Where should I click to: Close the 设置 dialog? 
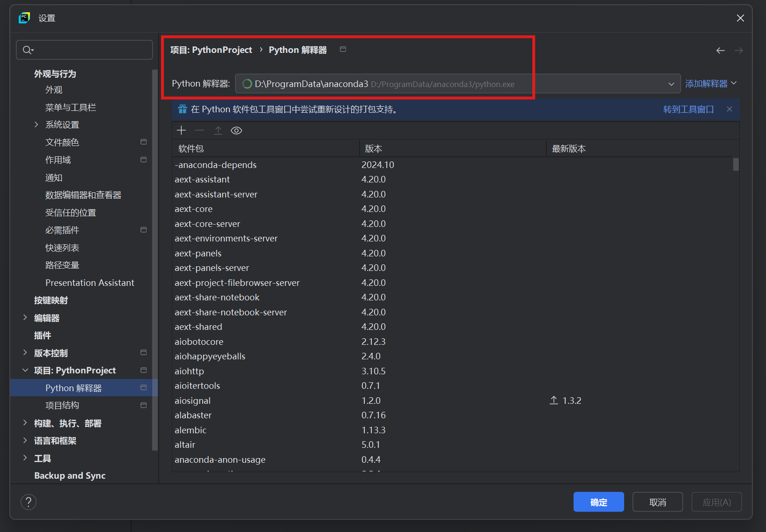(x=740, y=18)
